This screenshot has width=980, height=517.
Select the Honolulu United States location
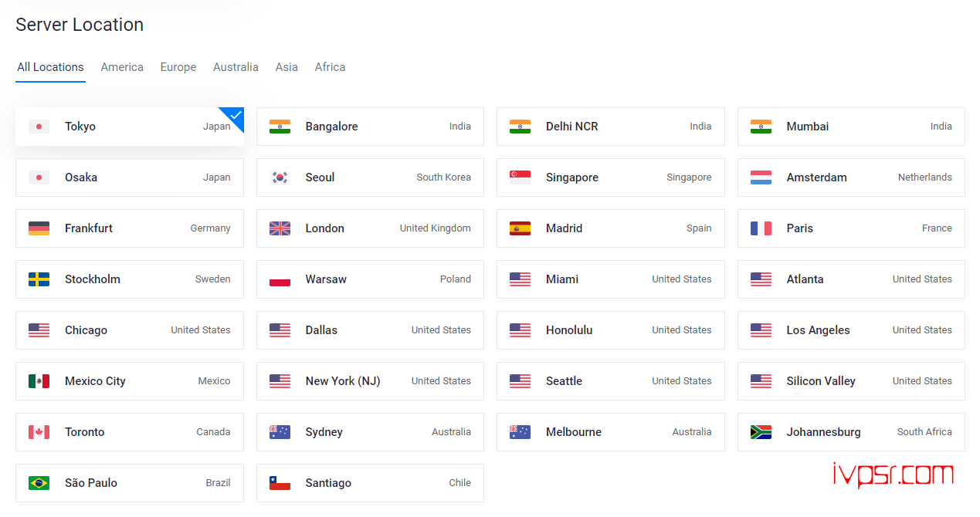(x=610, y=330)
